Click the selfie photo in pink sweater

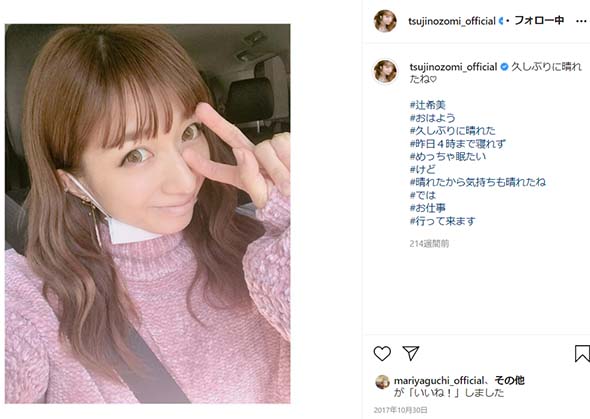148,214
